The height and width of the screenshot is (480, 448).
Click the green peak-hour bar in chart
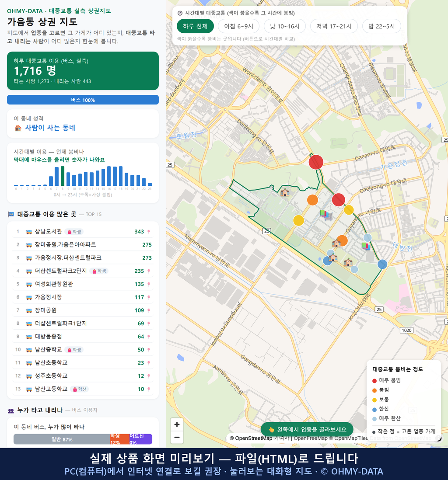point(63,176)
